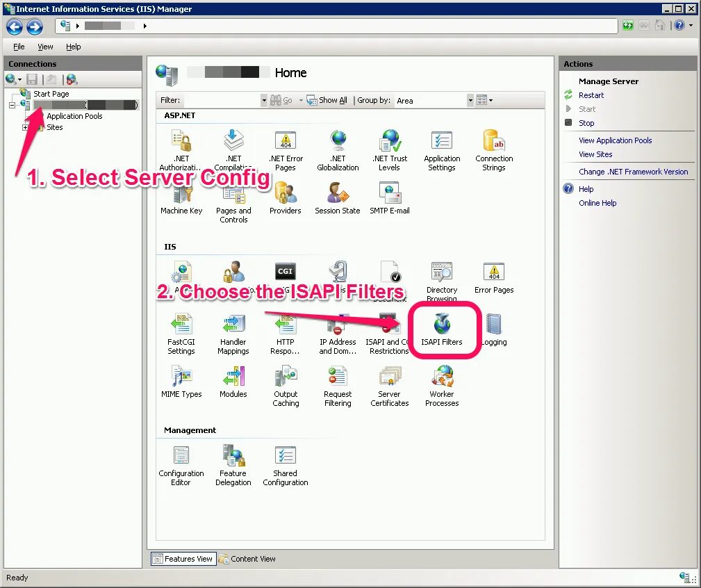Open Session State feature
This screenshot has width=701, height=588.
[x=338, y=198]
